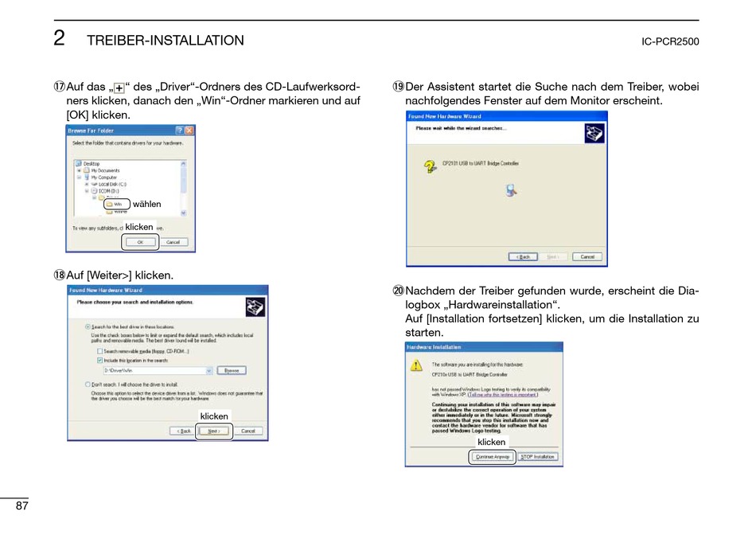
Task: Check 'Search removable media' checkbox
Action: click(x=99, y=351)
